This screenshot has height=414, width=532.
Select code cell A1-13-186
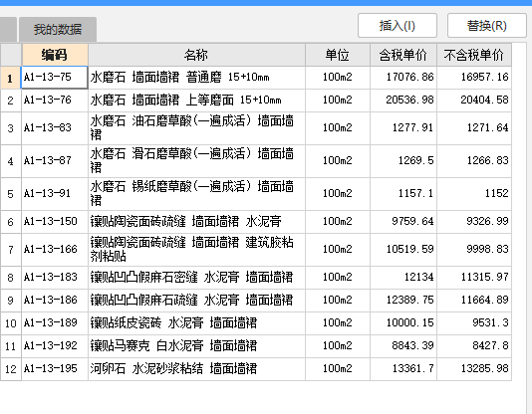click(x=55, y=301)
